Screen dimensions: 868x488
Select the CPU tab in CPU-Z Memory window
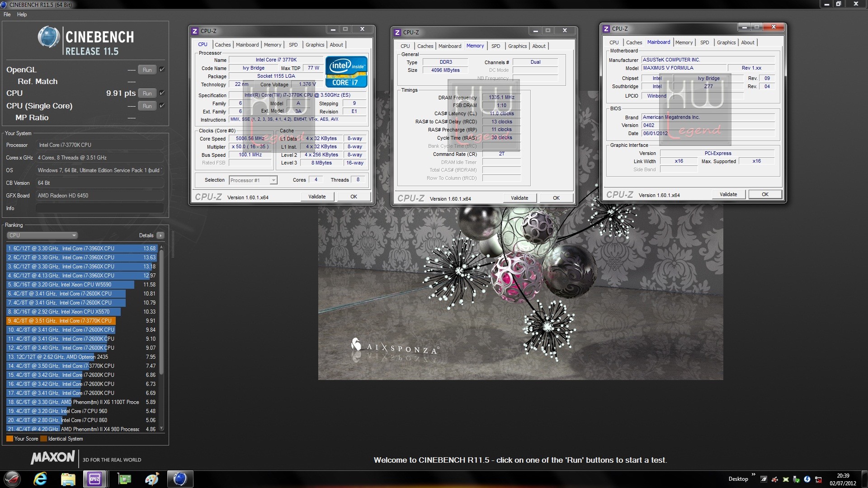(x=405, y=46)
